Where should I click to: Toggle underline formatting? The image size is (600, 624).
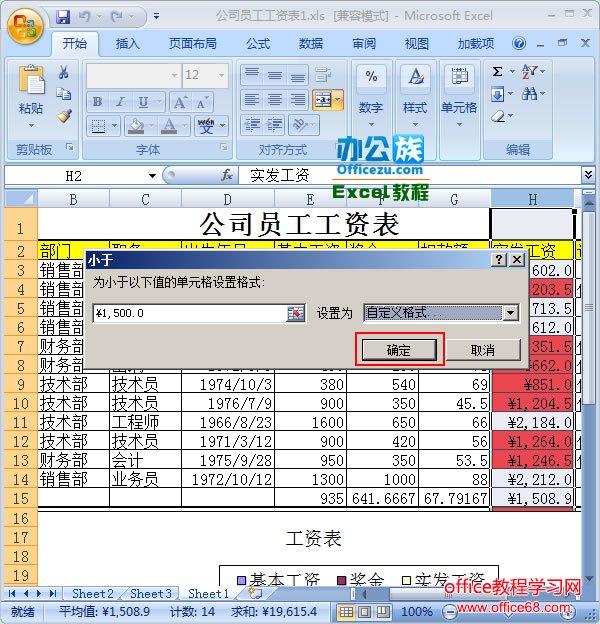pos(143,102)
